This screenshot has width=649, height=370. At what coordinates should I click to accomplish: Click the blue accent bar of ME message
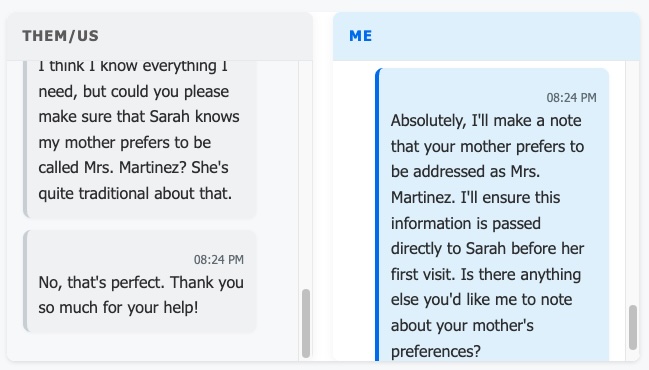[x=377, y=215]
